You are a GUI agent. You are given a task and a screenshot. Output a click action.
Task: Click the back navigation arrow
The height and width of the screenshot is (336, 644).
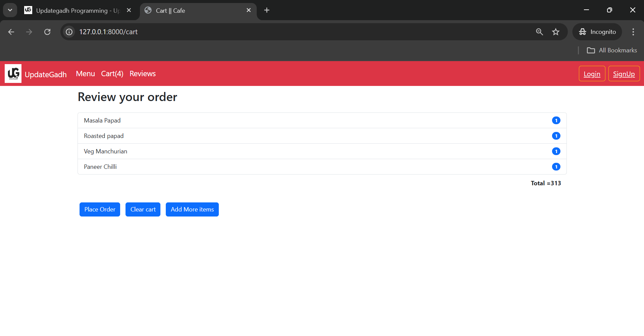click(11, 32)
